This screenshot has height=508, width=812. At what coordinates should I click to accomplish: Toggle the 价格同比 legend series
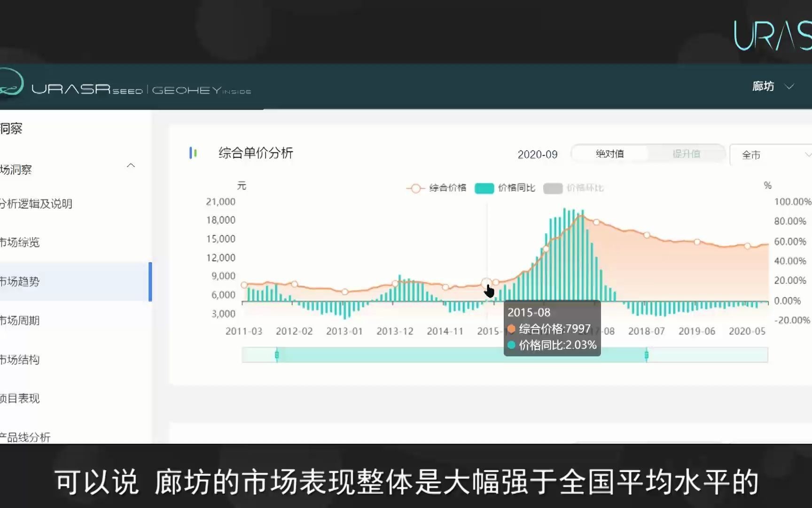click(x=505, y=188)
